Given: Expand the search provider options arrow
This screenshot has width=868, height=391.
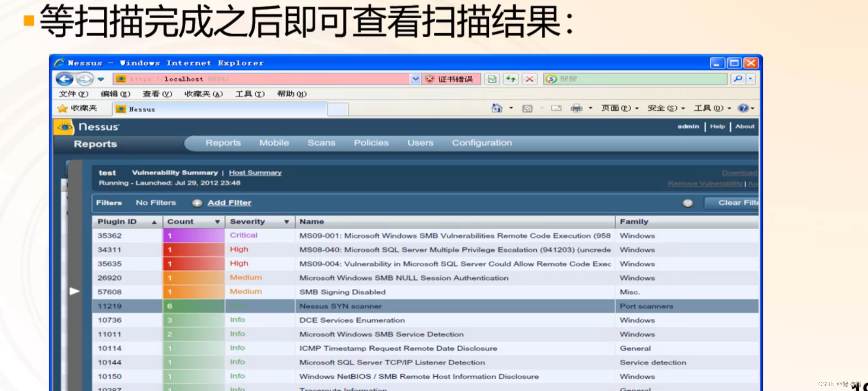Looking at the screenshot, I should pos(750,79).
